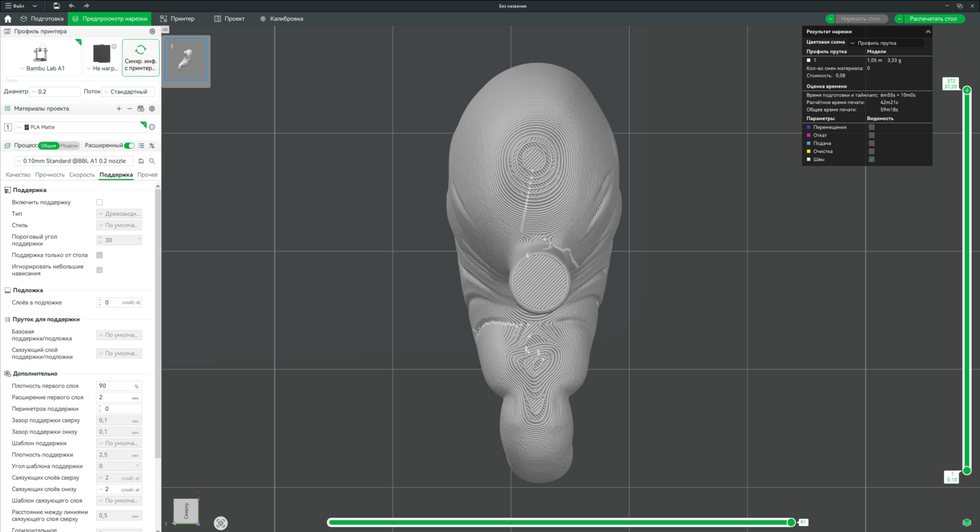
Task: Collapse the Результат нарезки panel
Action: click(928, 32)
